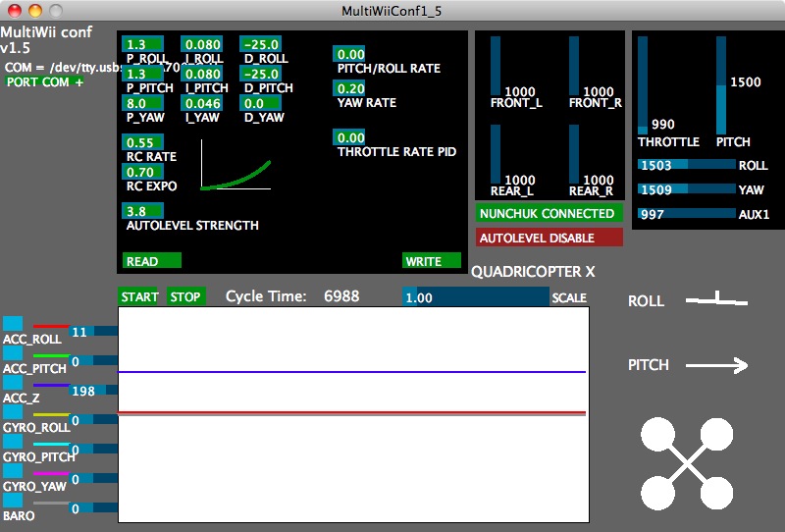
Task: Click the Cycle Time value 6988
Action: pyautogui.click(x=341, y=296)
